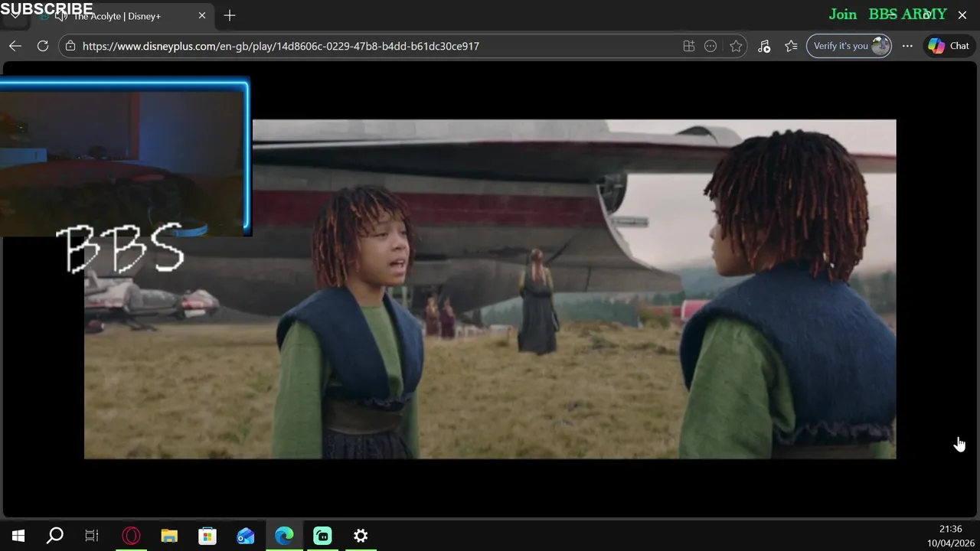Open File Explorer from taskbar
Viewport: 980px width, 551px height.
[x=169, y=536]
